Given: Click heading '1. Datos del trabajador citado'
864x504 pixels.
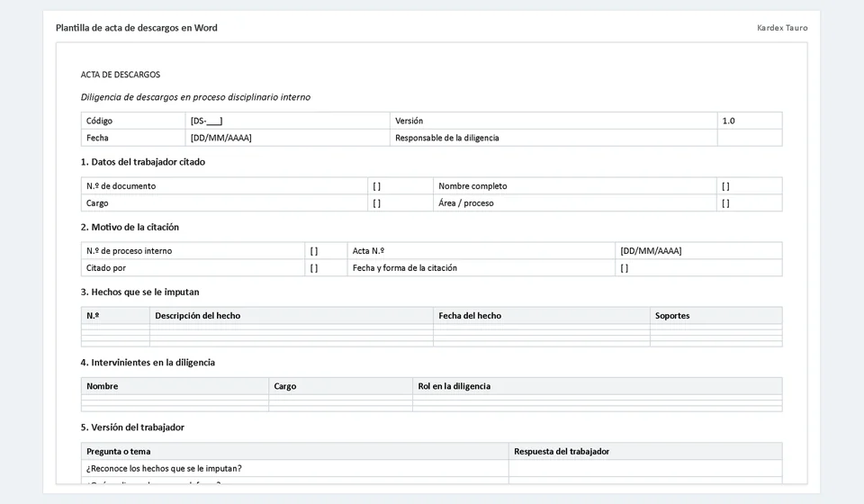Looking at the screenshot, I should [143, 162].
